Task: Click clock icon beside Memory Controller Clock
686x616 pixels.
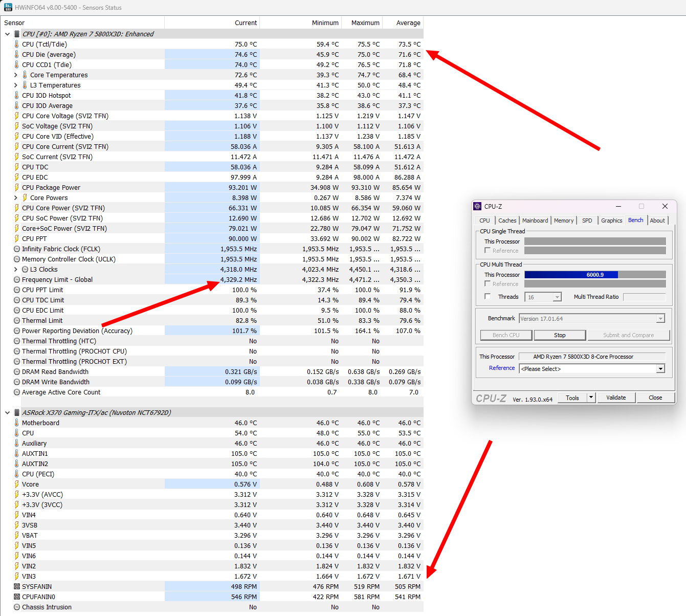Action: point(17,259)
